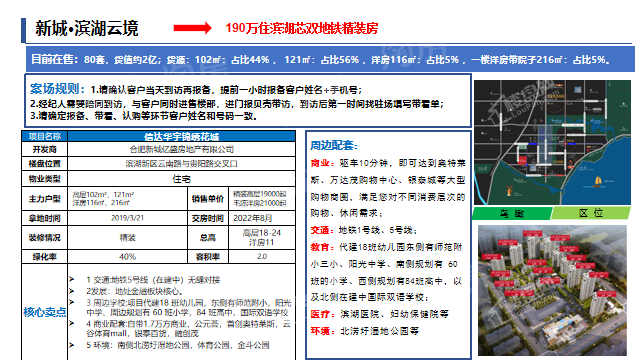640x360 pixels.
Task: Select the 核心卖点 label cell
Action: pyautogui.click(x=44, y=312)
